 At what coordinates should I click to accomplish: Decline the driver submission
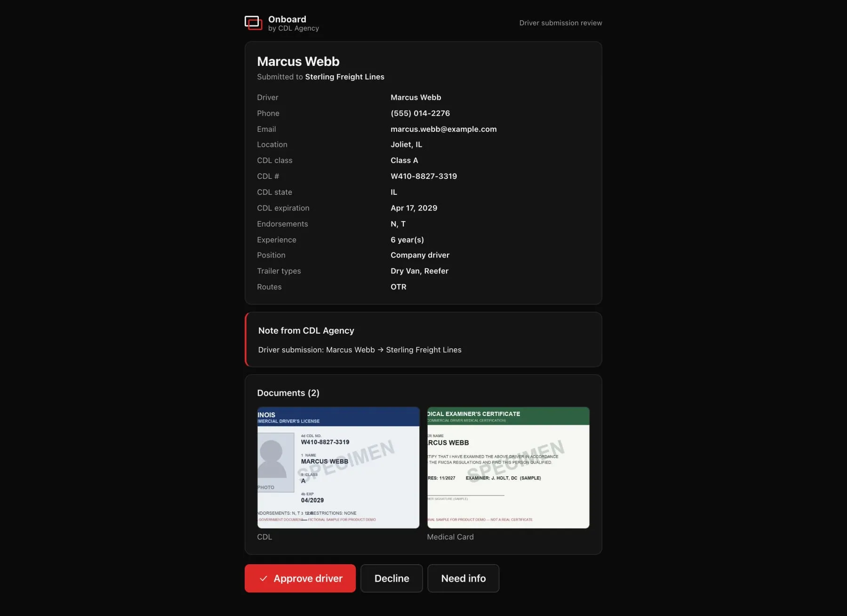[x=392, y=578]
